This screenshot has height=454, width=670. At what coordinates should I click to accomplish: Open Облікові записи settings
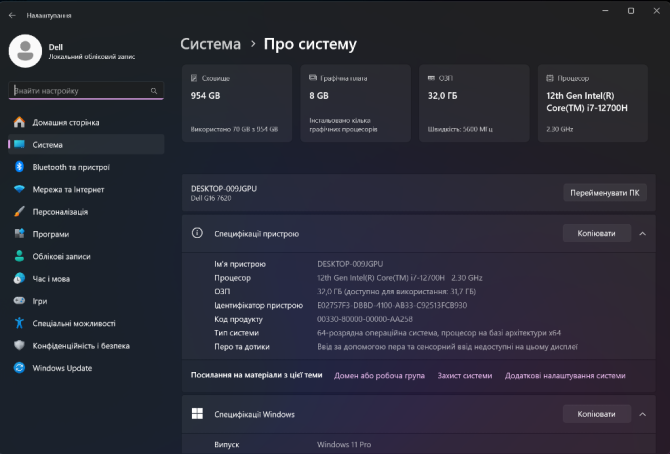pos(86,256)
